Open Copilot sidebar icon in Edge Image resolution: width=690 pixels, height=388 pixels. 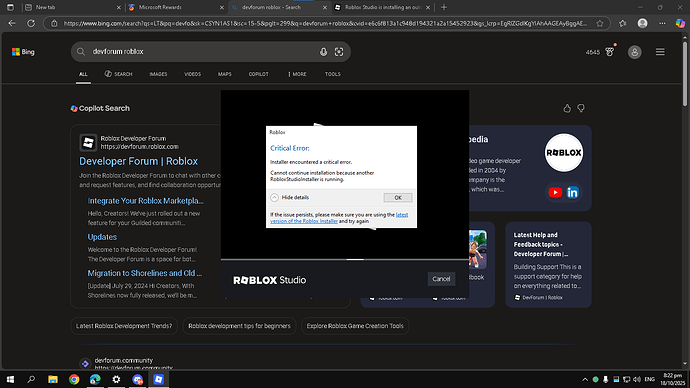coord(680,23)
